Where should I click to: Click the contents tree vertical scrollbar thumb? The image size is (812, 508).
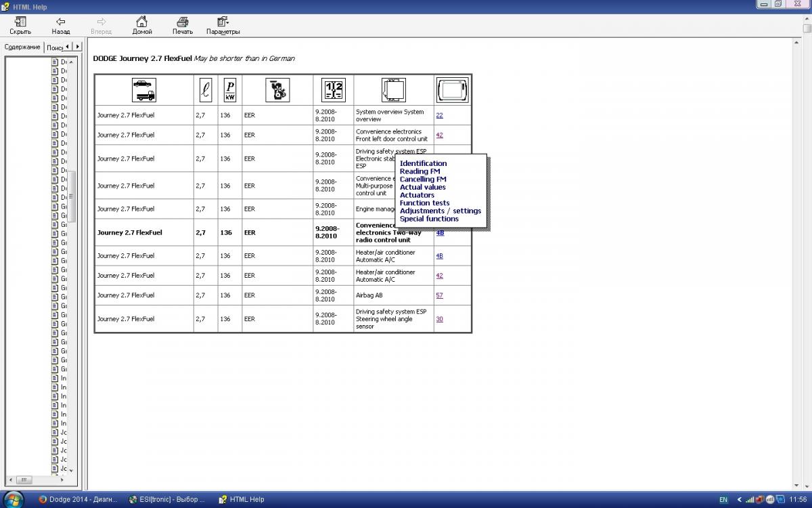coord(71,196)
